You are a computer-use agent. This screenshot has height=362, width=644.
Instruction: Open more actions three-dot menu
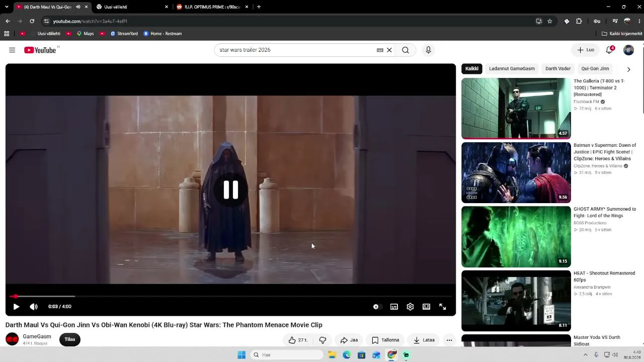(x=449, y=340)
